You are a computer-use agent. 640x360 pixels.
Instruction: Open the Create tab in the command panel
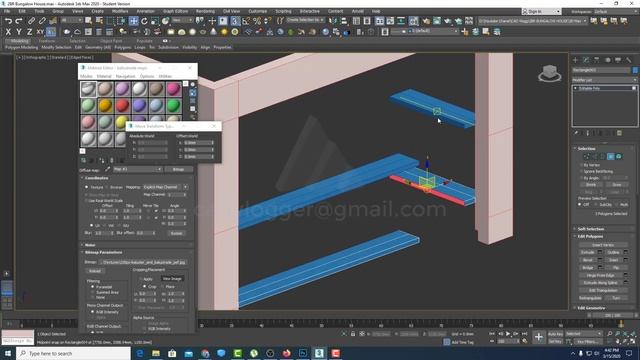click(x=576, y=60)
